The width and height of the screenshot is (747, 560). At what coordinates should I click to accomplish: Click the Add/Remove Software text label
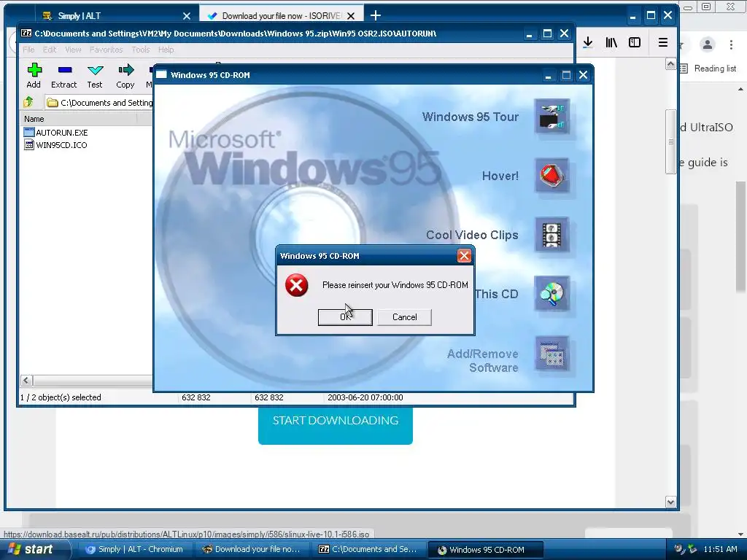[483, 360]
